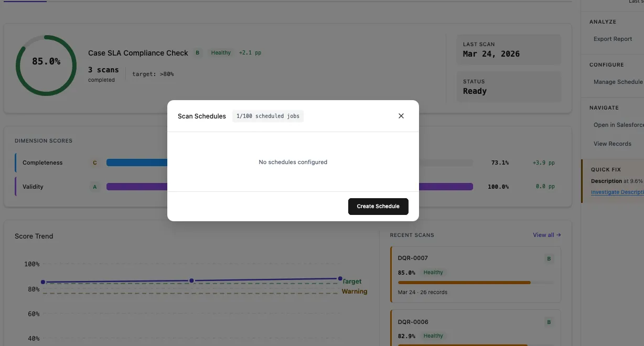Open the Export Report action
The height and width of the screenshot is (346, 644).
click(613, 39)
